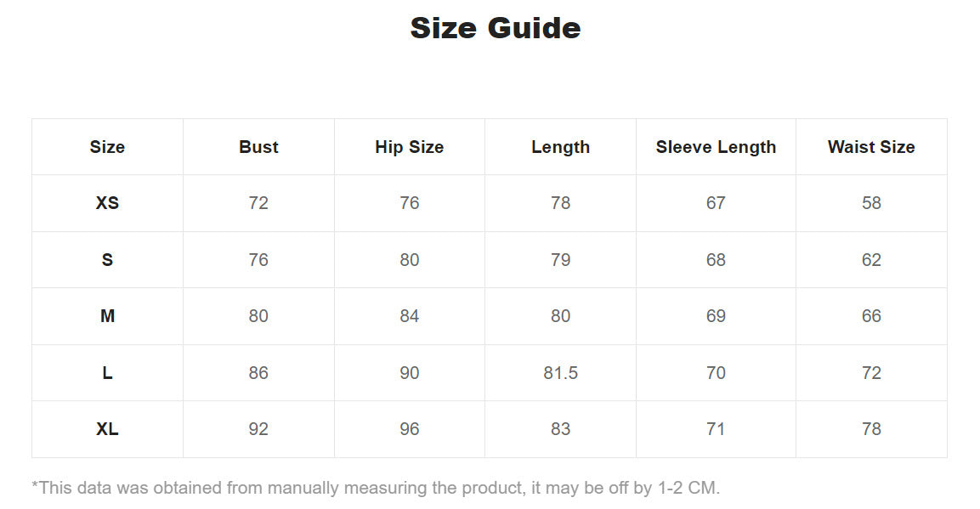This screenshot has width=980, height=509.
Task: Click the Hip Size column header
Action: [x=409, y=147]
